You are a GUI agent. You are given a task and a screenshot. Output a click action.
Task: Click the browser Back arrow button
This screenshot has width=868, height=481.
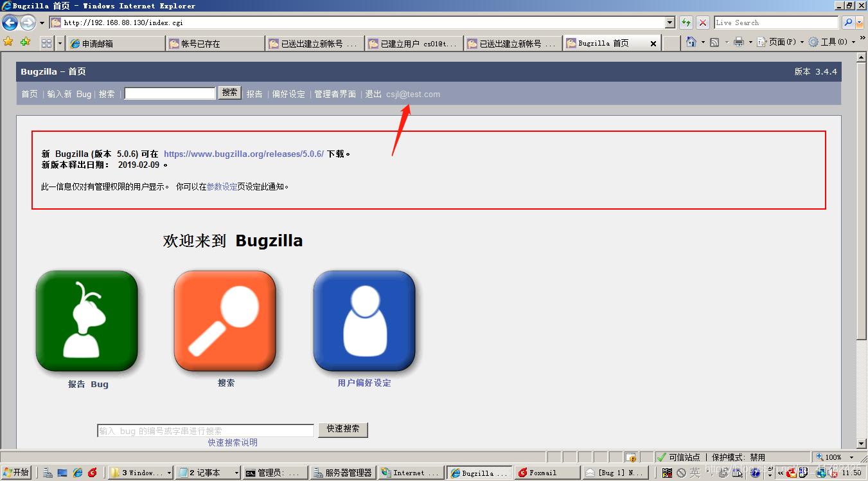pyautogui.click(x=10, y=23)
